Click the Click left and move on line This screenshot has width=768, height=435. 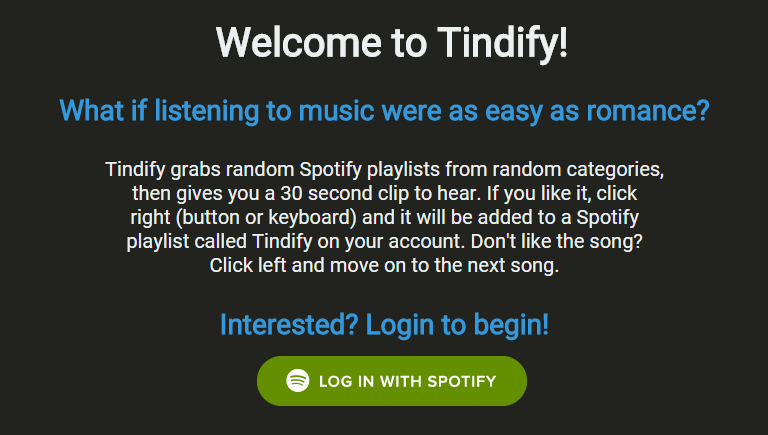tap(384, 266)
